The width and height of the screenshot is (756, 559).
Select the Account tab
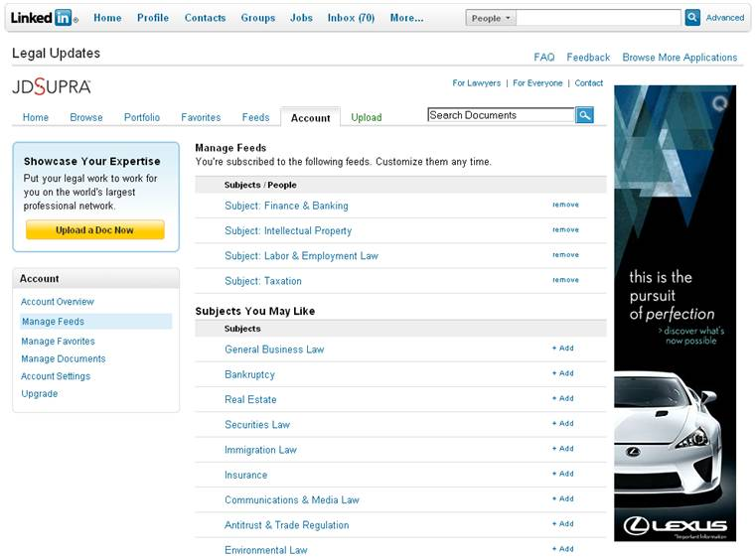311,117
